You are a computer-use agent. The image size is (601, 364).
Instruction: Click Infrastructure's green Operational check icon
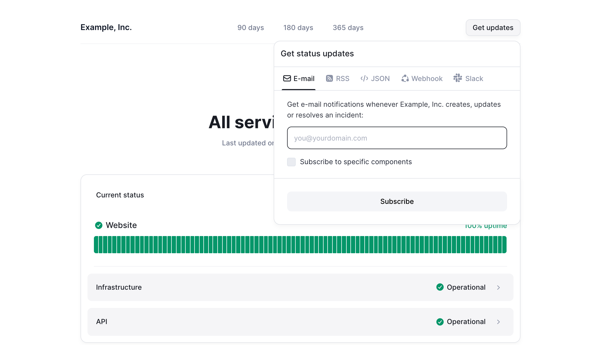pos(440,287)
